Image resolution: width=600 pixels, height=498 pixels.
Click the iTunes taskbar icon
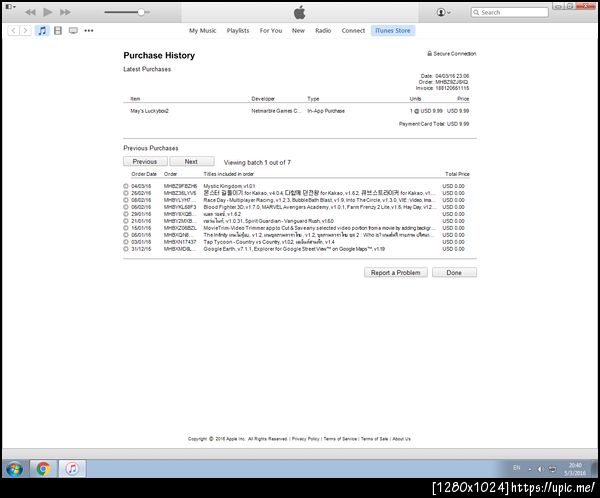click(x=72, y=469)
